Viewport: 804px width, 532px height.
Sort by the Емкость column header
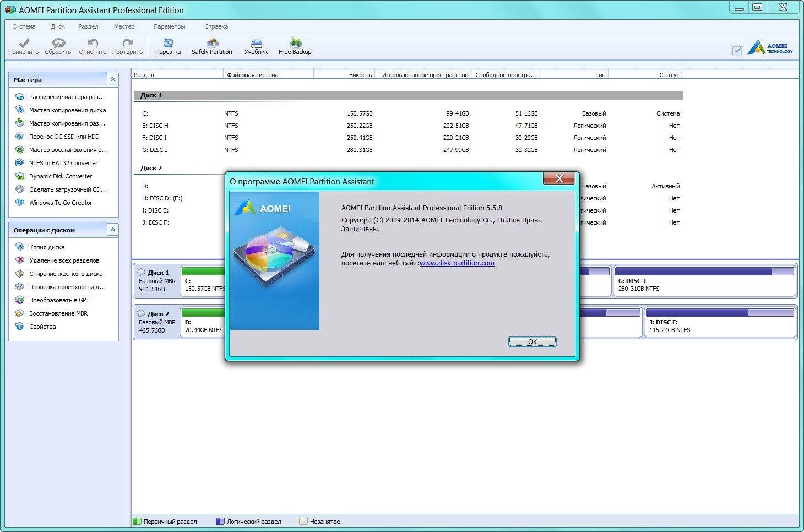click(x=344, y=75)
